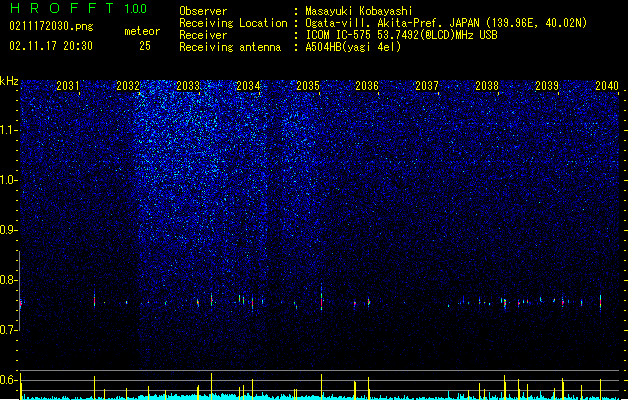Click antenna text A504HB(yagi 4el)
The width and height of the screenshot is (629, 400).
click(x=353, y=47)
